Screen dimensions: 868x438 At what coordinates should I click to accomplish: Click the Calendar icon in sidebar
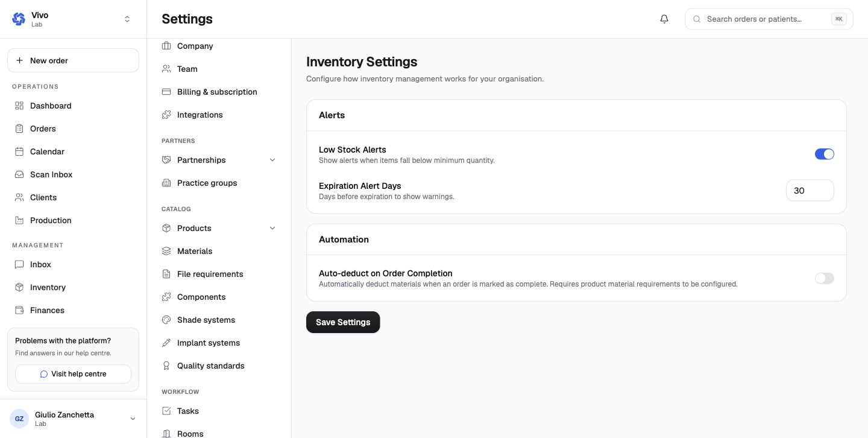(19, 151)
